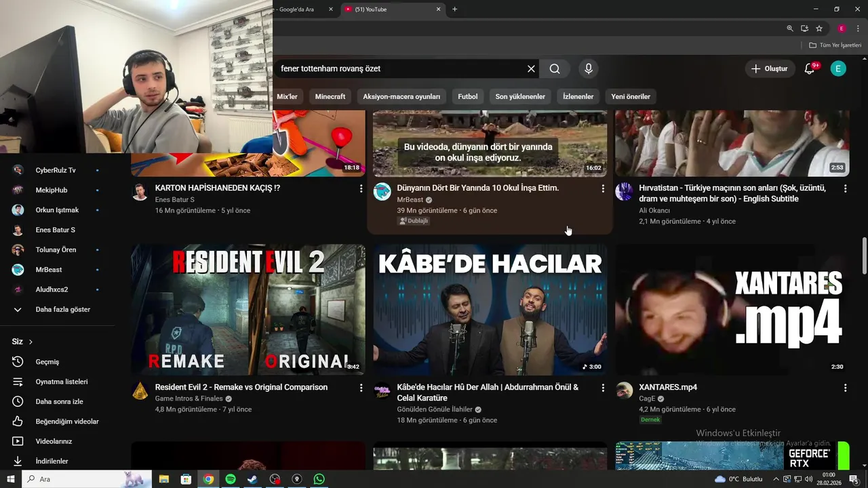Click the Dernek badge under XANTARES.mp4

(651, 420)
